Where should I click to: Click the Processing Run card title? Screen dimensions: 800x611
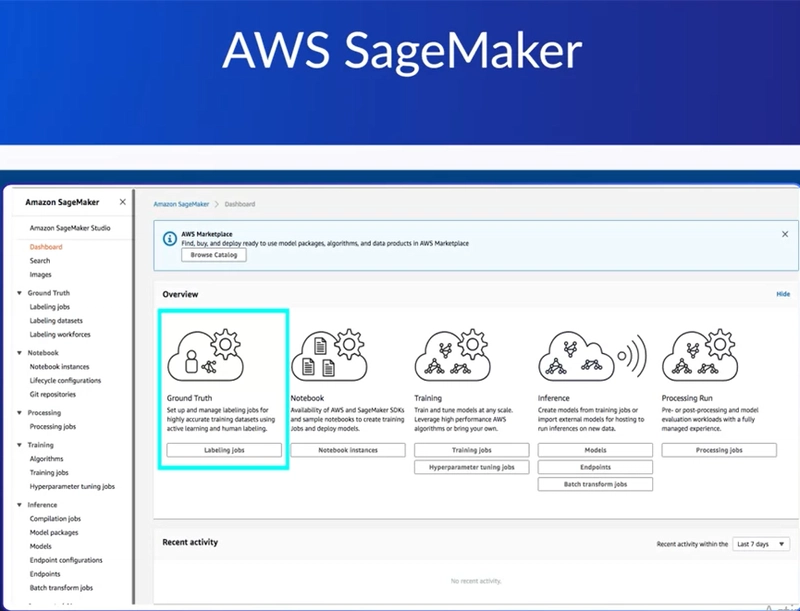(x=687, y=398)
